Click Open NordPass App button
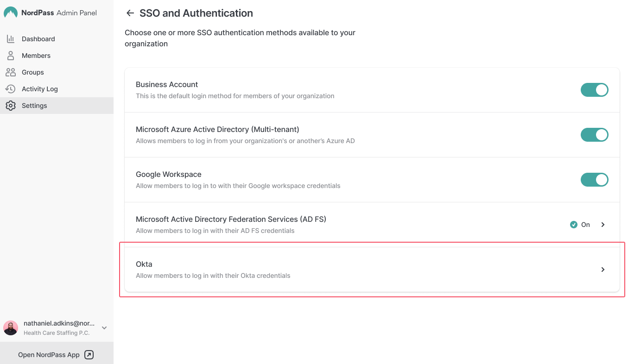 57,354
